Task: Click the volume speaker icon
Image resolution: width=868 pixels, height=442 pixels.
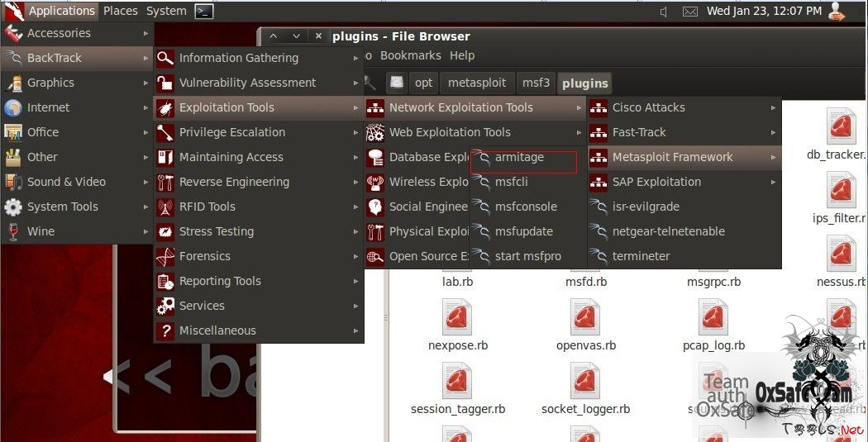Action: click(665, 12)
